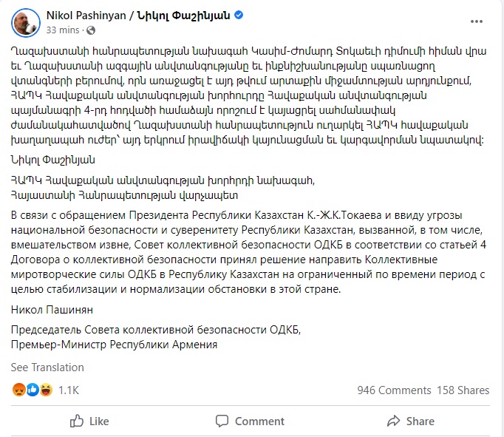Click the Russian signature line "Никол Пашинян"

(52, 310)
